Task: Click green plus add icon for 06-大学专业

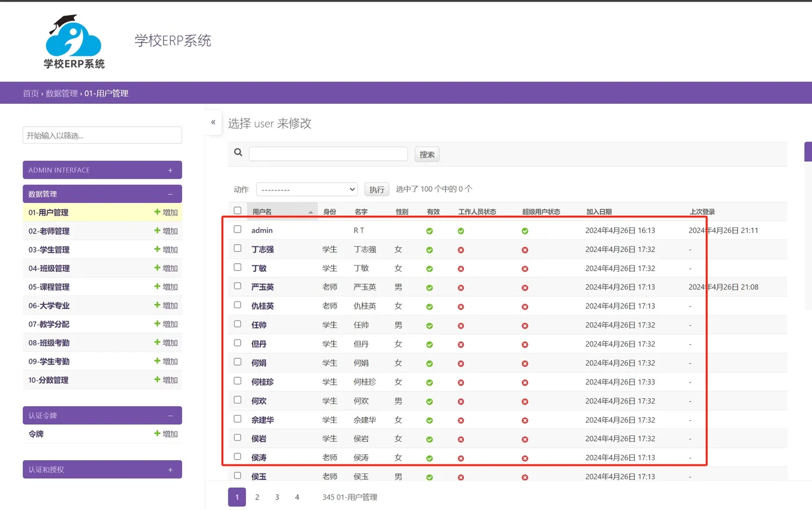Action: 157,305
